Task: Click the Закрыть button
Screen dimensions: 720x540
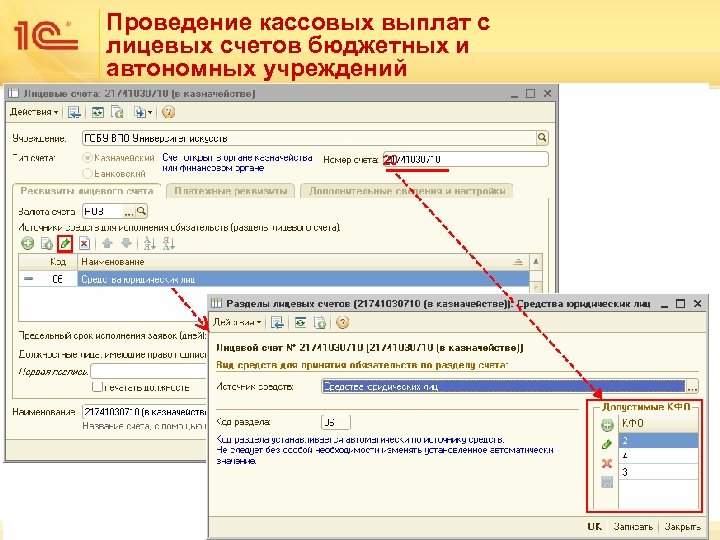Action: pyautogui.click(x=682, y=527)
